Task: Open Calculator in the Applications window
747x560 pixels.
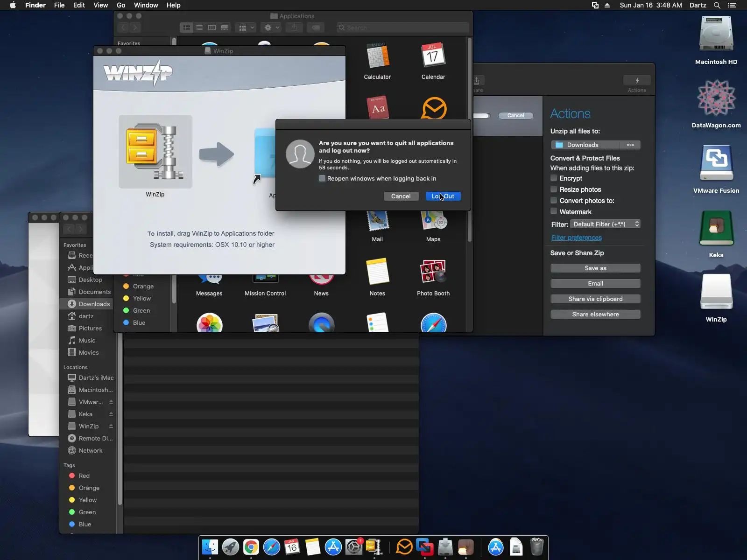Action: pos(377,56)
